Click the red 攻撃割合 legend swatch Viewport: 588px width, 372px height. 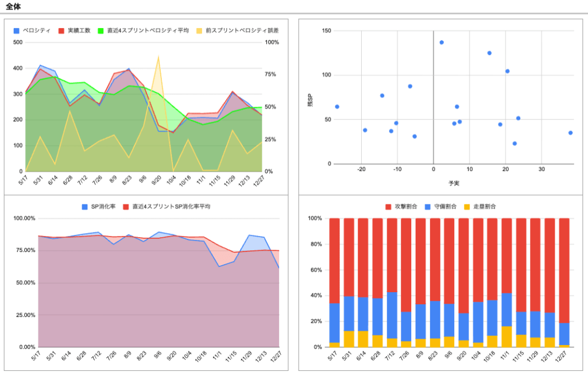[x=389, y=207]
